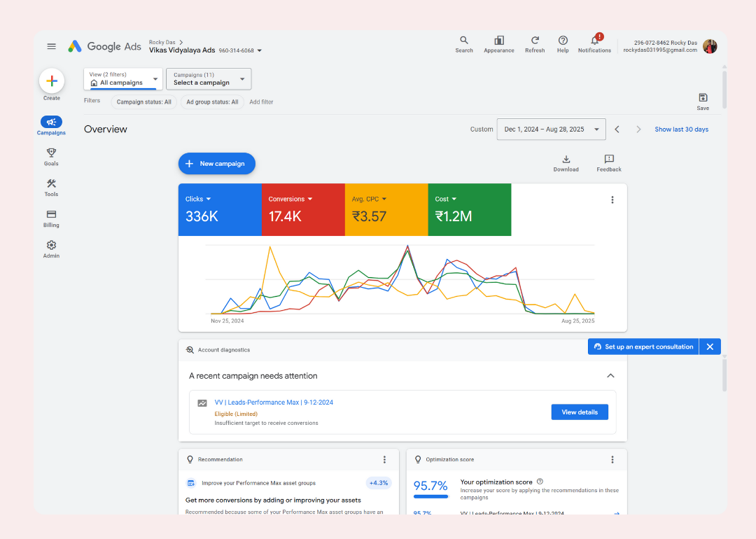Click the 'Eligible (Limited)' status text
The image size is (756, 539).
pos(236,414)
